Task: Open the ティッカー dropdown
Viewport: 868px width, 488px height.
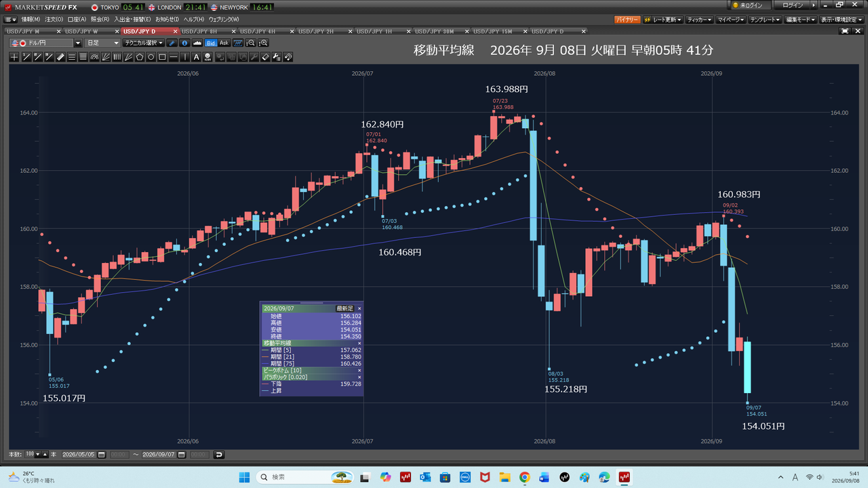Action: (699, 20)
